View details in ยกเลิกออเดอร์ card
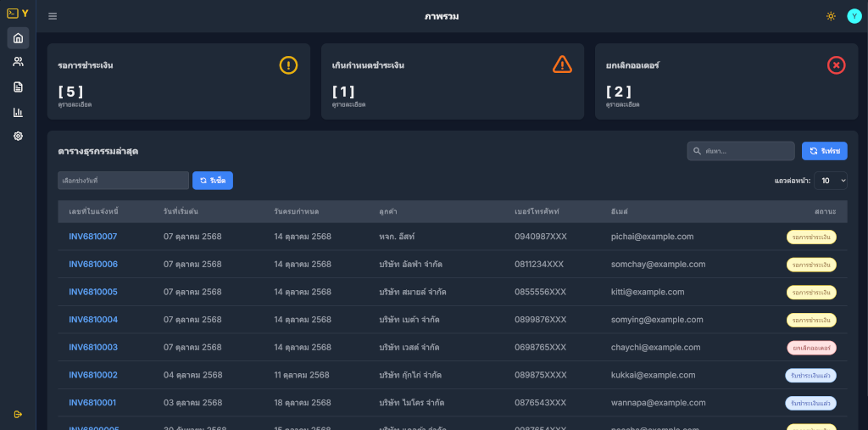Viewport: 868px width, 430px height. [x=622, y=104]
